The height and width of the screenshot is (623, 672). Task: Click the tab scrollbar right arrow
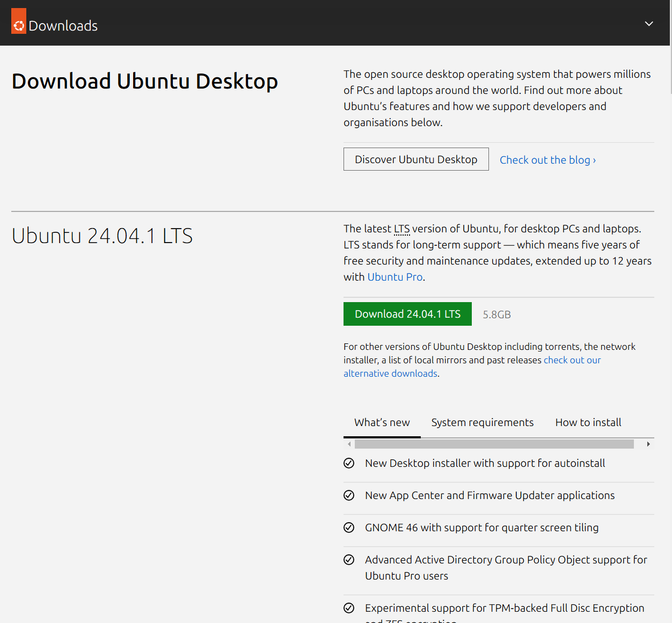(x=648, y=444)
